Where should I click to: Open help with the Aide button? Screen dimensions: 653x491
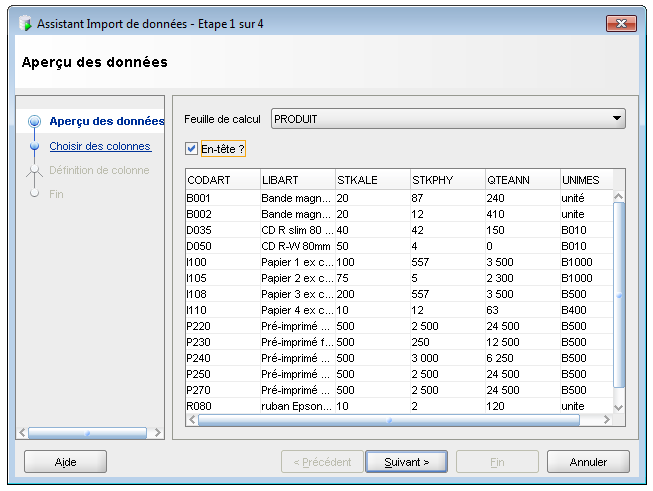(x=65, y=462)
